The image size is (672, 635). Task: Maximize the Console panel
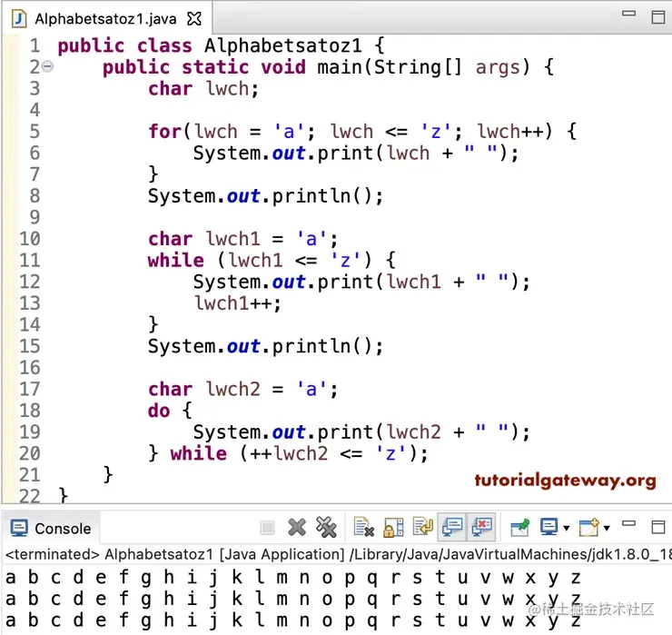pyautogui.click(x=657, y=527)
